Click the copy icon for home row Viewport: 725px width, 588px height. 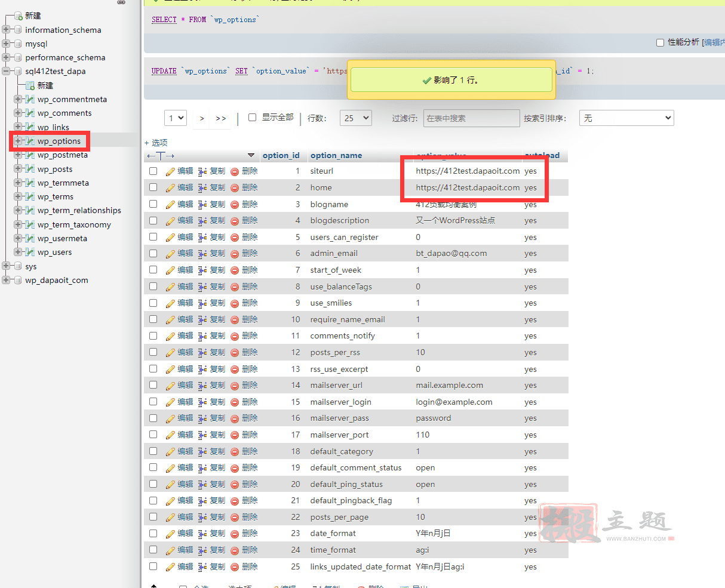coord(202,188)
